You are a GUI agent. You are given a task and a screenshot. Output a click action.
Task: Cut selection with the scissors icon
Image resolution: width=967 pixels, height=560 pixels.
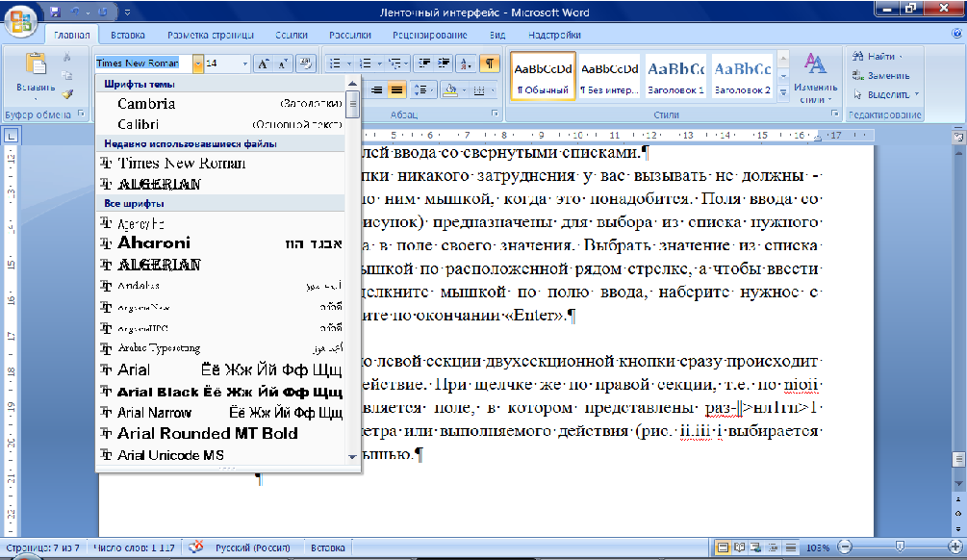click(x=67, y=58)
